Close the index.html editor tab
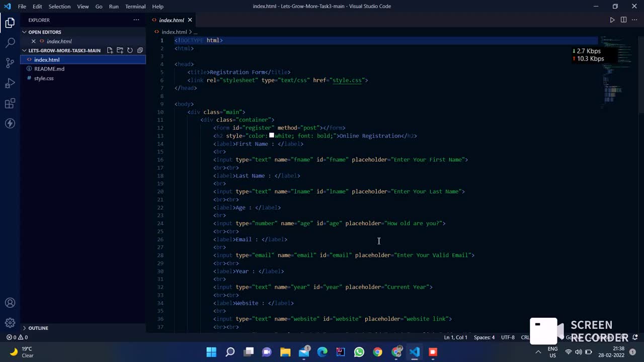Screen dimensions: 644x362 pos(190,20)
